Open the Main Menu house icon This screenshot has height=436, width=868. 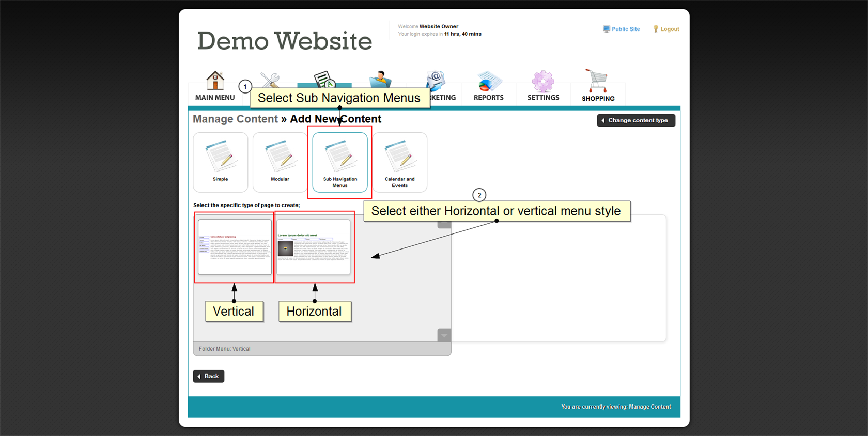[x=215, y=81]
